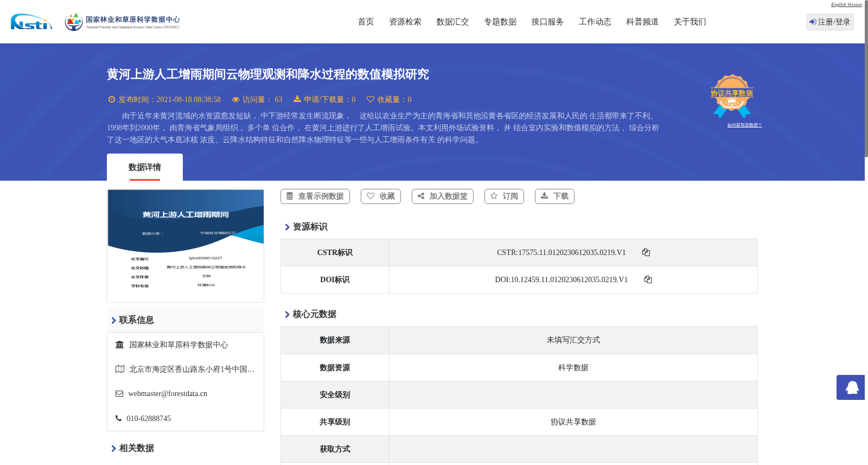Click the download icon beside 申请/下载量
Viewport: 868px width, 465px height.
[297, 99]
